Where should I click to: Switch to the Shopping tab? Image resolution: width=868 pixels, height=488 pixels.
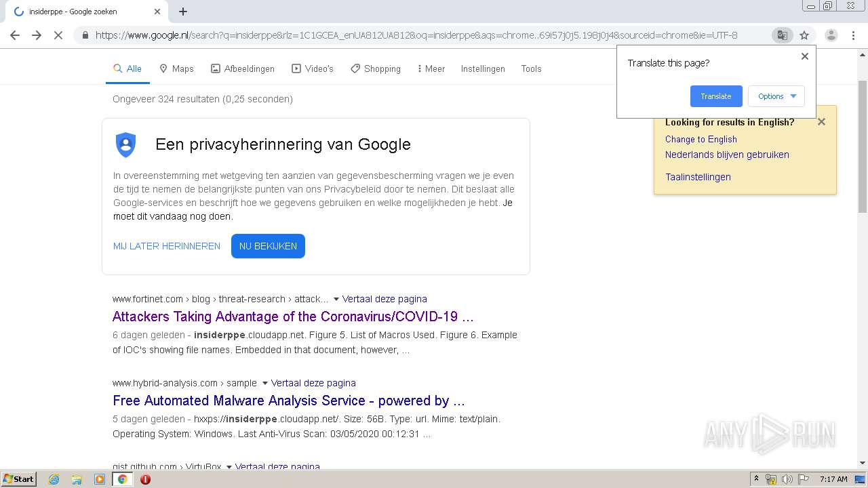(x=376, y=68)
